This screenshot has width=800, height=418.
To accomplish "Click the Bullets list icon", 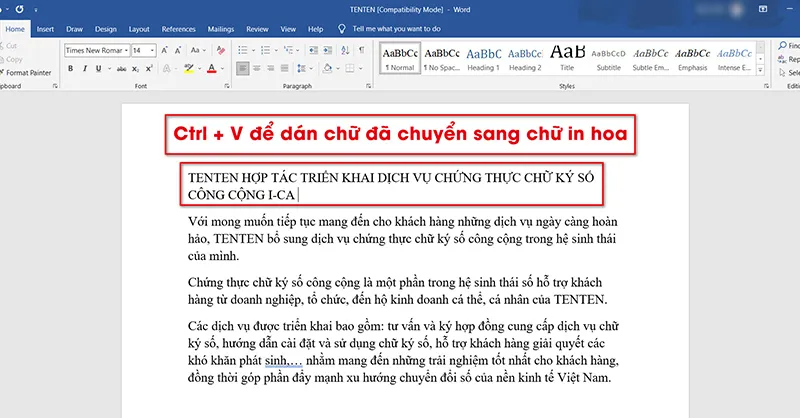I will coord(242,50).
